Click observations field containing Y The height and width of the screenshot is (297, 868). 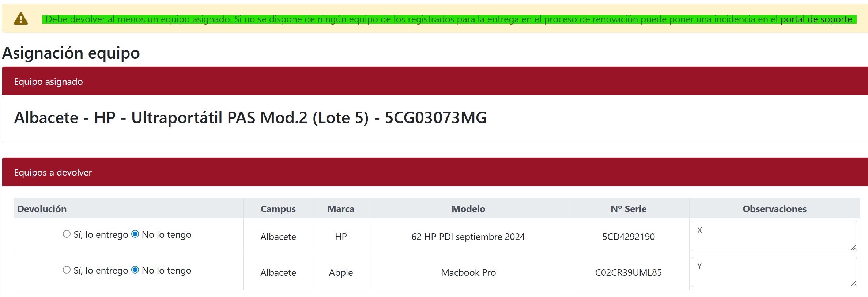[774, 271]
